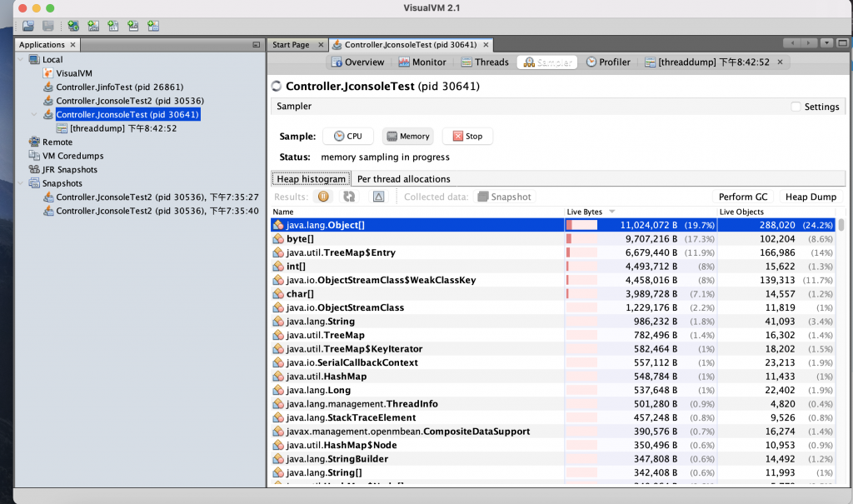This screenshot has height=504, width=853.
Task: Switch to the Monitor tab
Action: (422, 62)
